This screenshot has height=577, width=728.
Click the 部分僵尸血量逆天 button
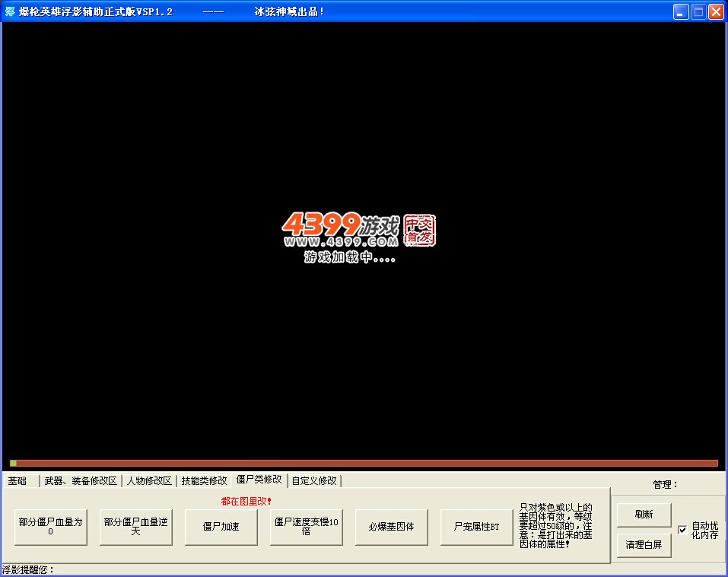click(x=136, y=527)
